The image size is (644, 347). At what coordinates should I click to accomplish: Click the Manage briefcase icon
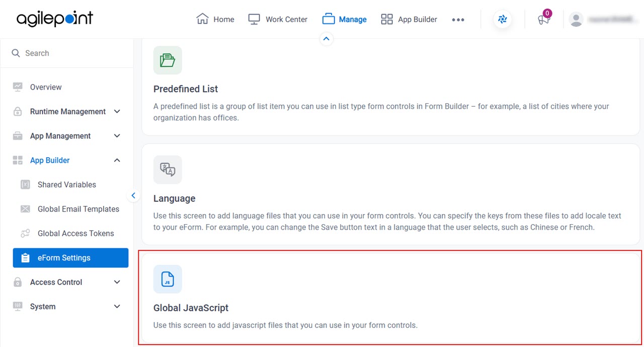coord(329,19)
